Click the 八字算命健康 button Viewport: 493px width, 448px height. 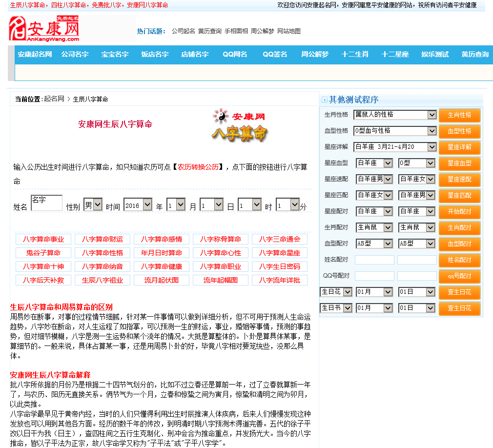click(x=162, y=266)
